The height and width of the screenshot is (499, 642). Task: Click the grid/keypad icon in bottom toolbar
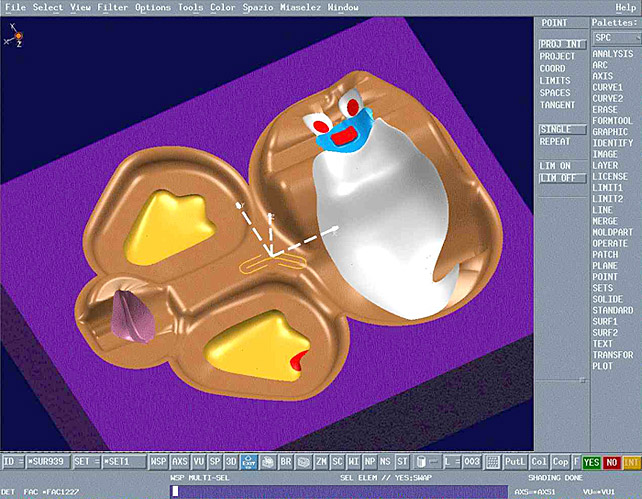point(492,462)
